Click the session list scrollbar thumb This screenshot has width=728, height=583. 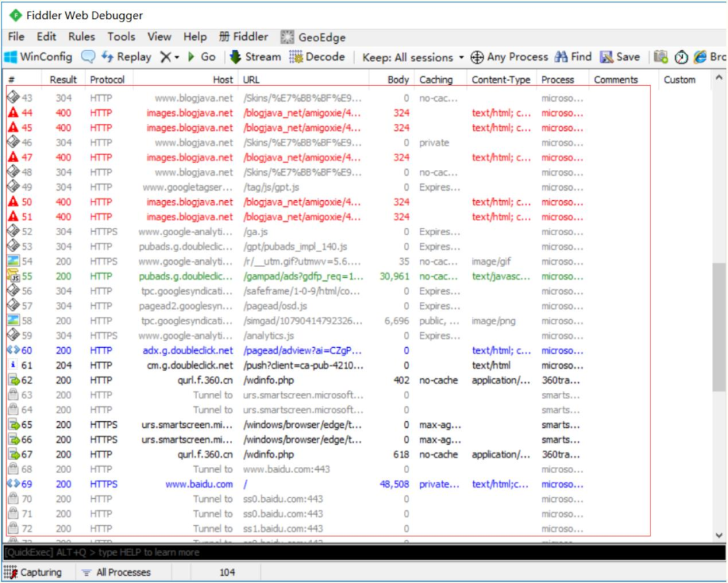719,327
